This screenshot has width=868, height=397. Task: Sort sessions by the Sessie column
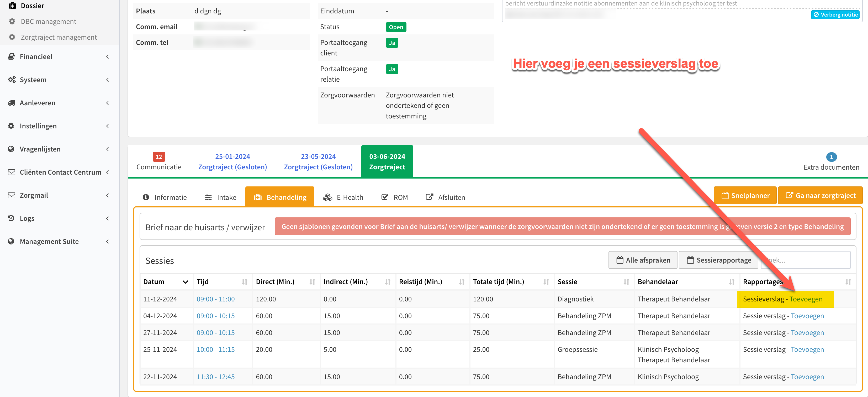[x=594, y=282]
